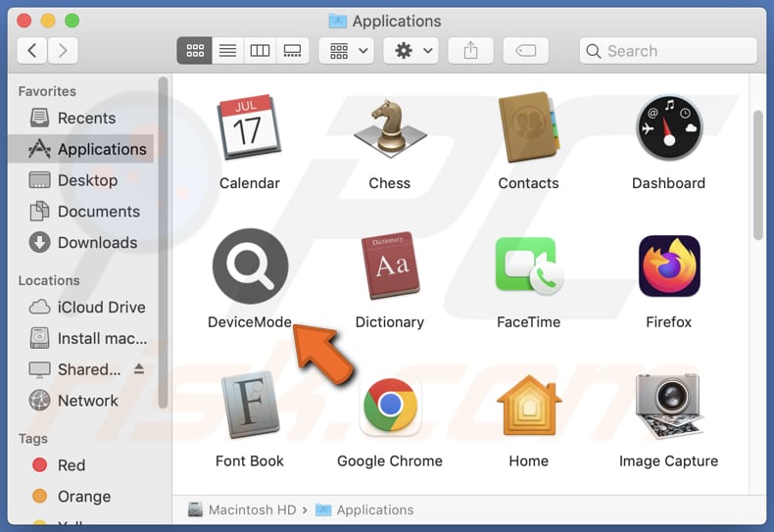Select the DeviceMode app icon

pos(250,266)
